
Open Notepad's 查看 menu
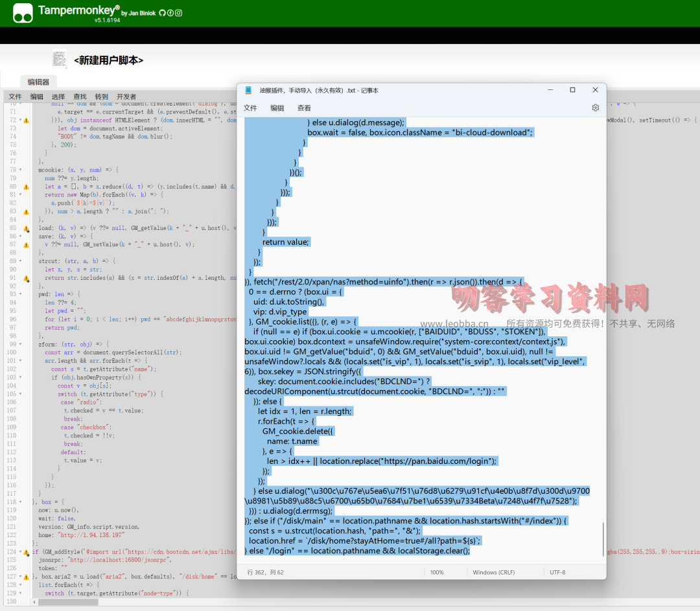point(304,108)
